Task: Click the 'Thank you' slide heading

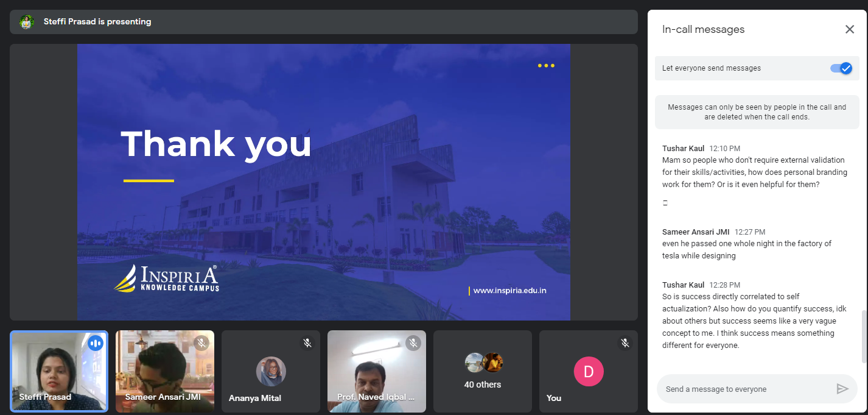Action: 216,144
